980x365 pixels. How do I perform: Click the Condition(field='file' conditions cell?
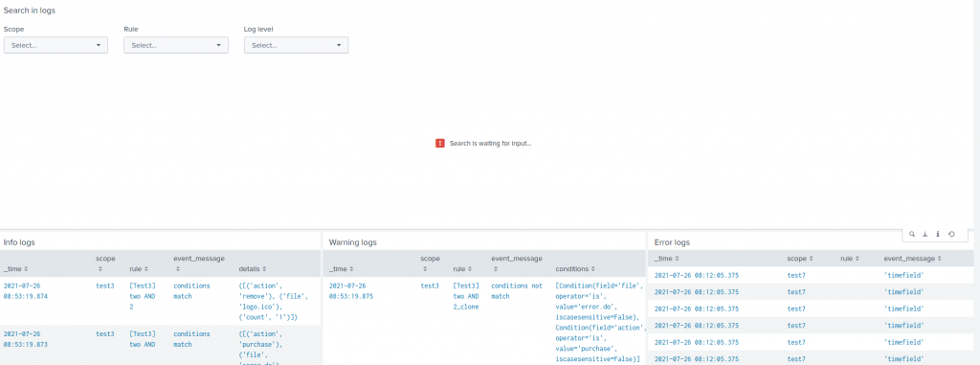601,323
